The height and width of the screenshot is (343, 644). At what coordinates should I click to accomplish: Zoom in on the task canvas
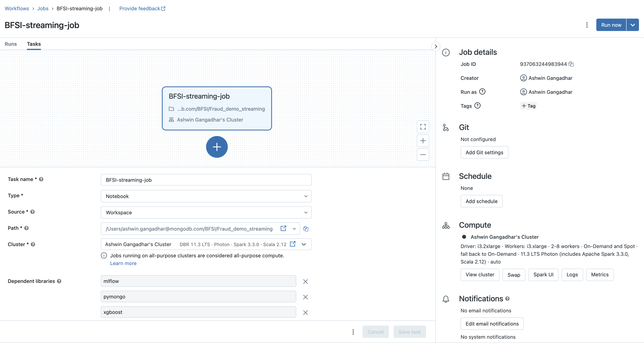(x=423, y=141)
